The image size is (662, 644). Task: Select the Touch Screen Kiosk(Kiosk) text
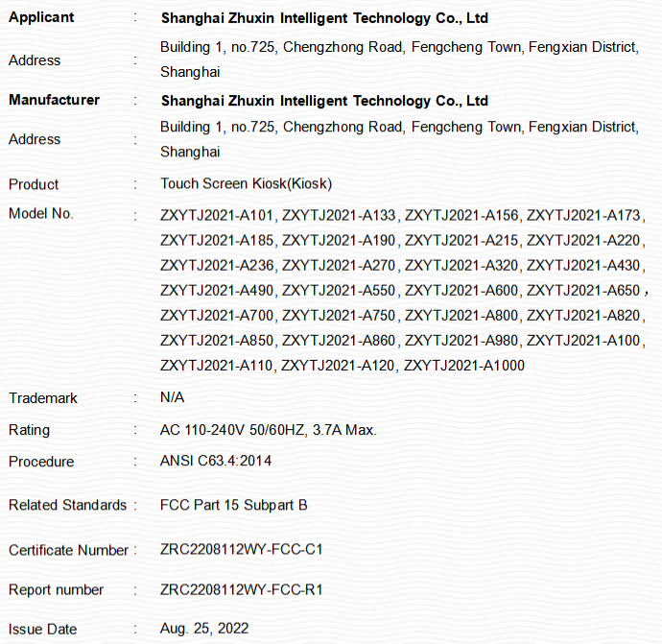(x=247, y=183)
